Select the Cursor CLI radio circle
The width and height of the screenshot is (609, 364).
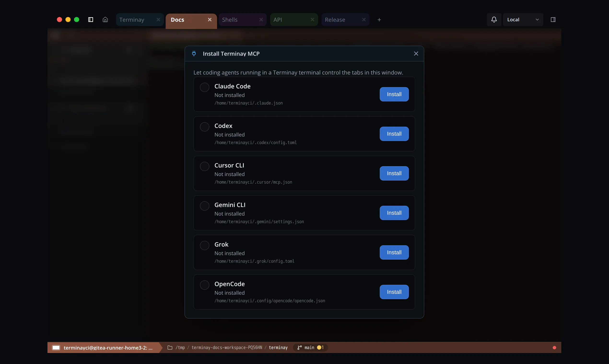(x=204, y=166)
